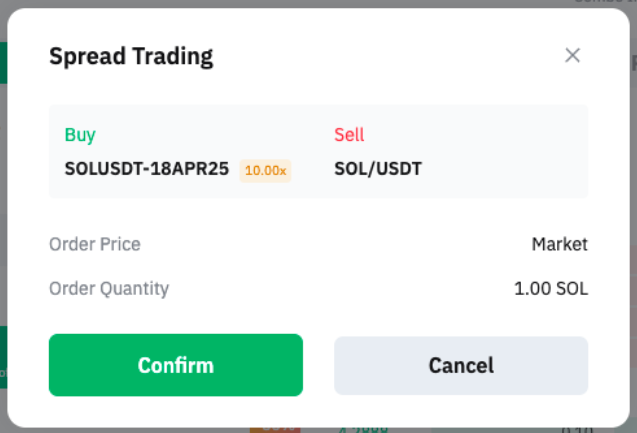Click the Market order price value
The image size is (637, 433).
(559, 244)
